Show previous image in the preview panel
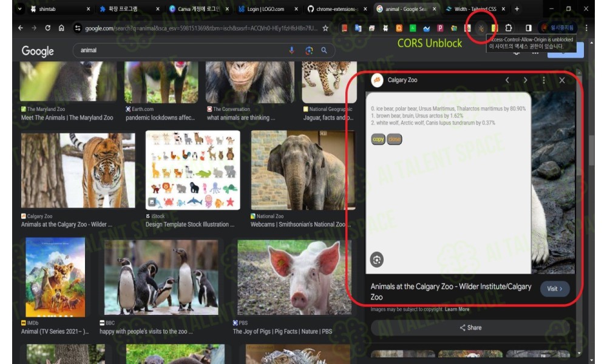The height and width of the screenshot is (364, 607). point(507,80)
